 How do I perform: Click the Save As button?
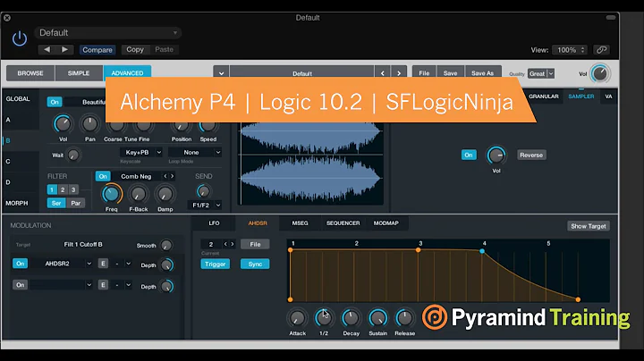(483, 73)
